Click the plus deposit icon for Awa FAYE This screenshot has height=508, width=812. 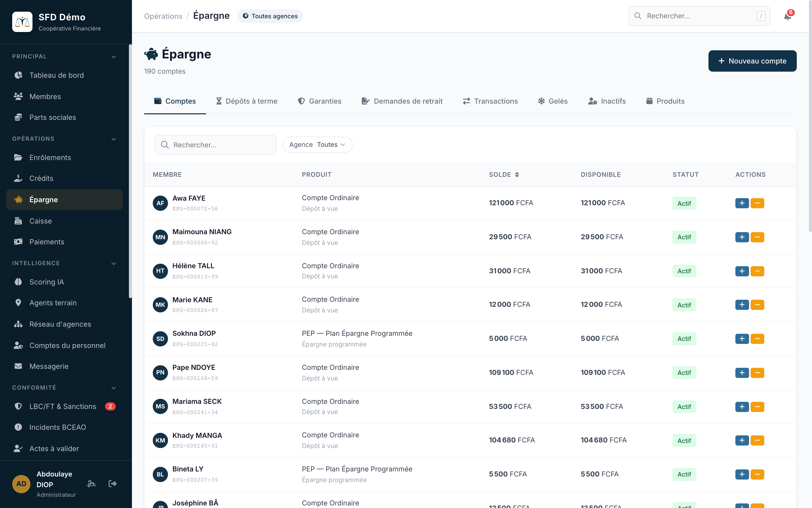point(742,203)
